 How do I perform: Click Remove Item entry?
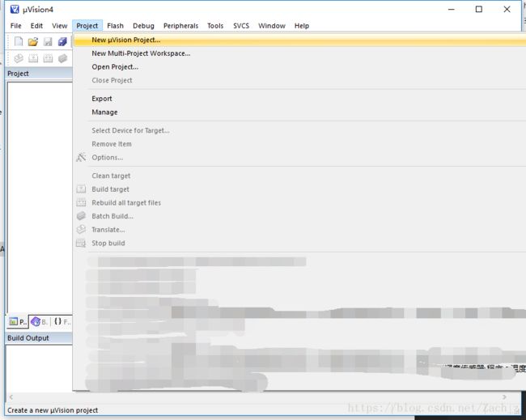299,144
